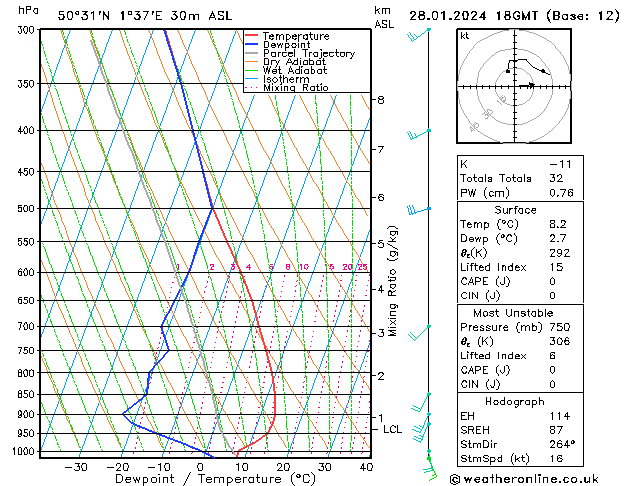Click the Hodograph section heading
This screenshot has width=629, height=486.
(x=515, y=401)
